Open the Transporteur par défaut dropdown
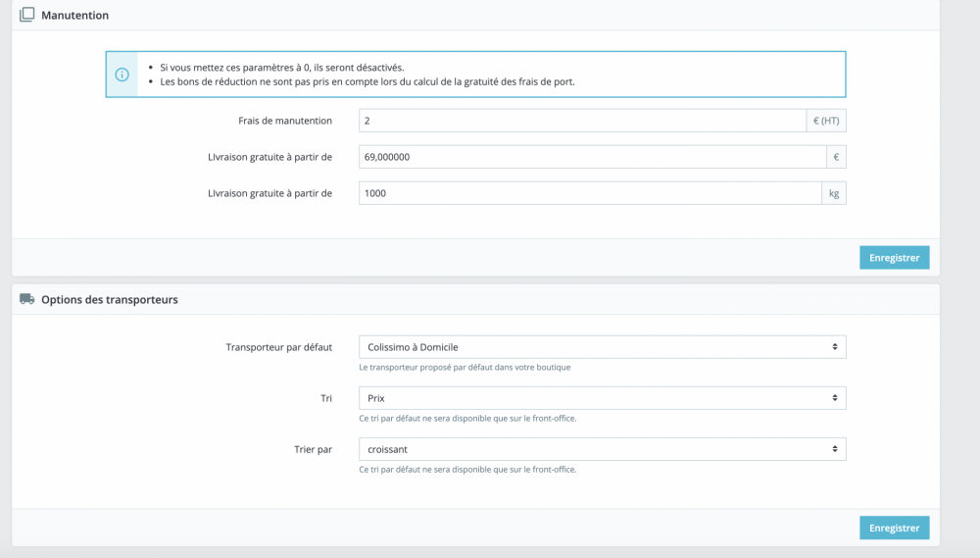Screen dimensions: 980x558 point(602,347)
